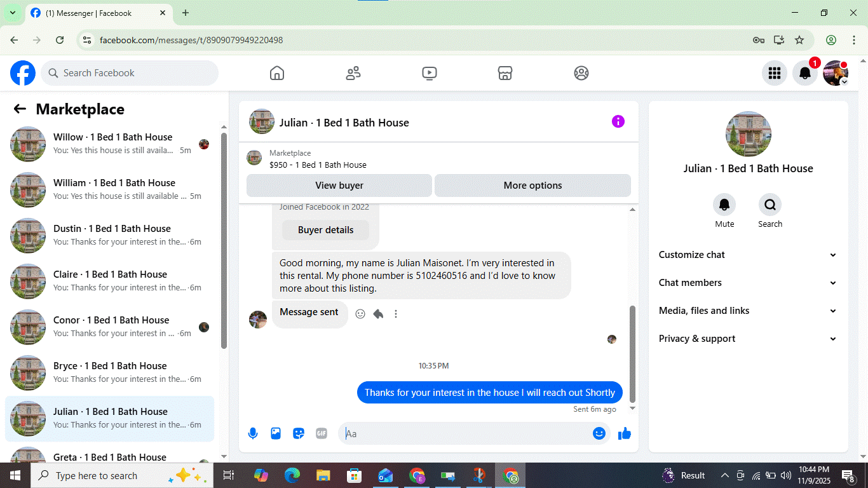Select Julian's 1 Bed 1 Bath House chat
Screen dimensions: 868x488
tap(110, 418)
